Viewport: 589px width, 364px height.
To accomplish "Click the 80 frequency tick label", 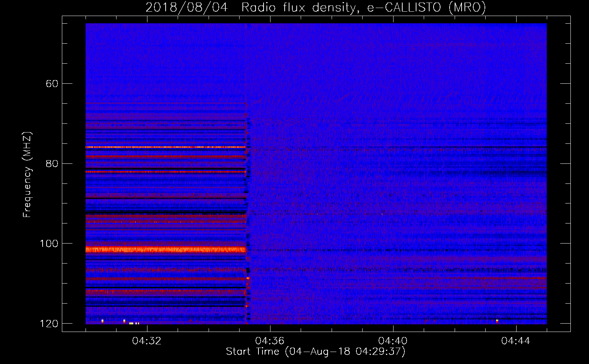I will pyautogui.click(x=52, y=163).
